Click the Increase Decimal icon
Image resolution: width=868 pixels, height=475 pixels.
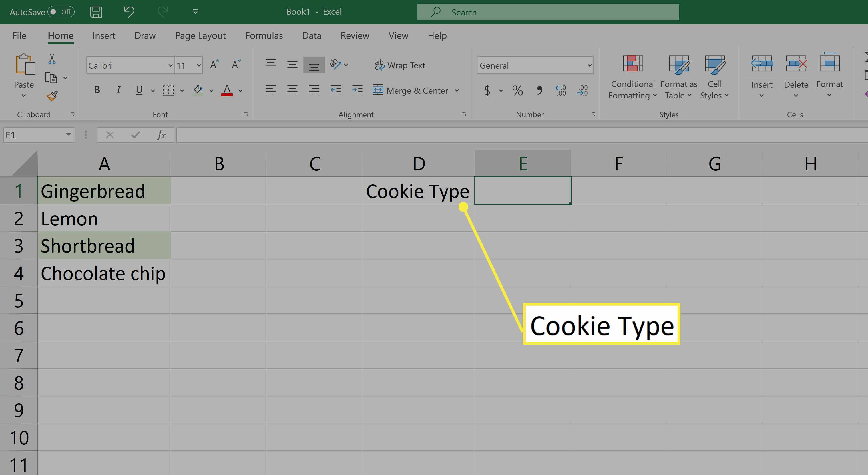pos(561,90)
